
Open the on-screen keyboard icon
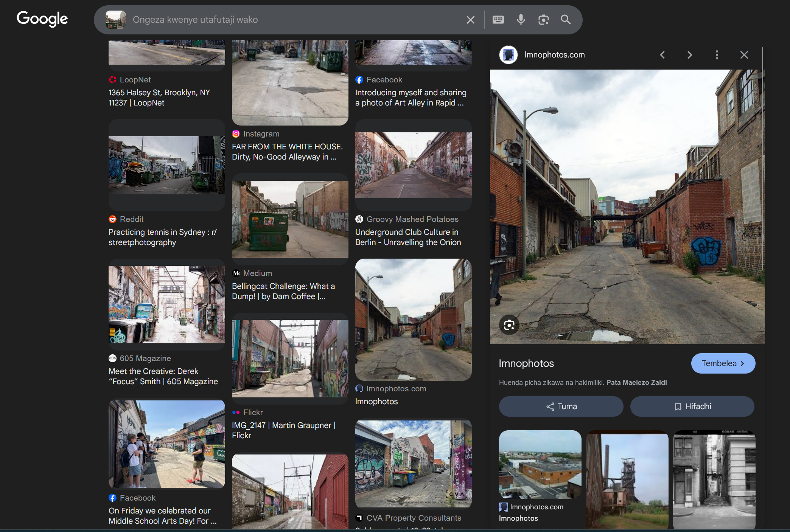pos(498,20)
